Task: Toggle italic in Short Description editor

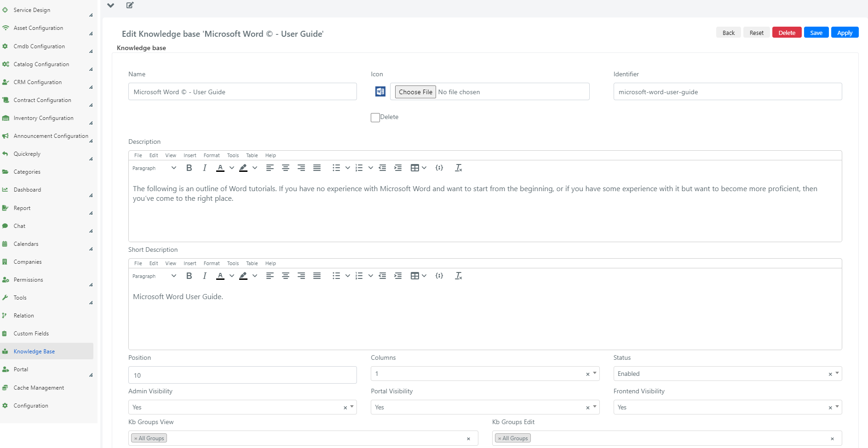Action: point(205,276)
